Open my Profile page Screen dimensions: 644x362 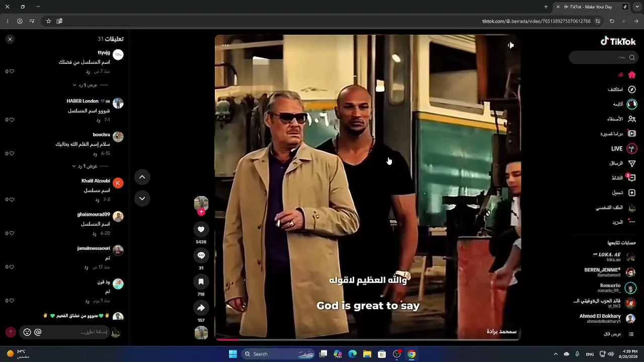(x=616, y=208)
